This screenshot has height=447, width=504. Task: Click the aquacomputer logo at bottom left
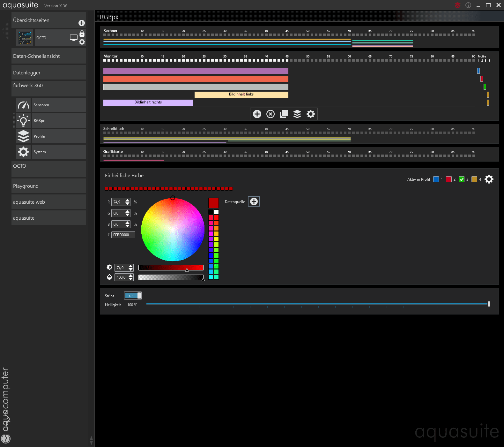tap(6, 438)
